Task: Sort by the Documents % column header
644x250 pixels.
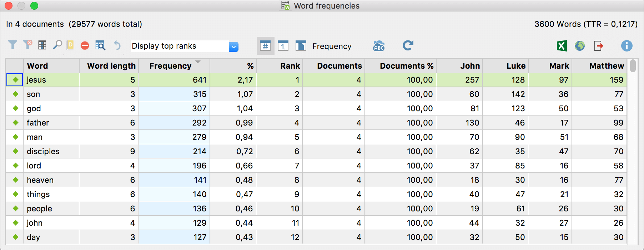Action: tap(401, 66)
